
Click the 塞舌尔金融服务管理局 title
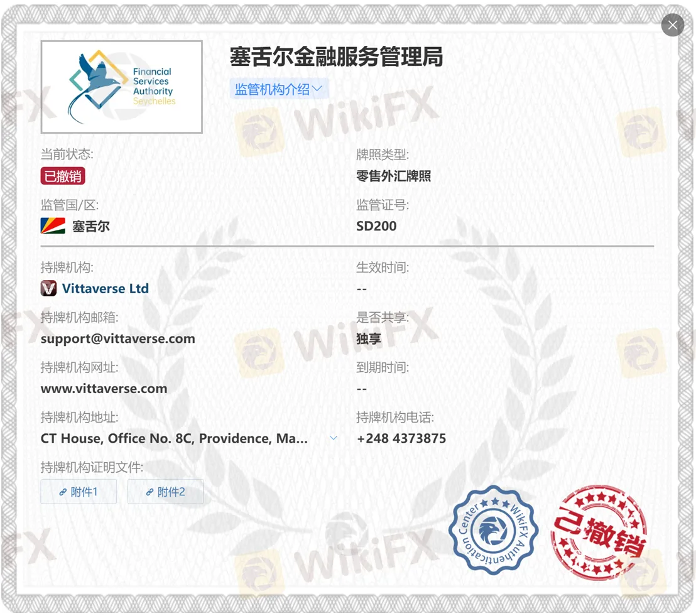337,57
